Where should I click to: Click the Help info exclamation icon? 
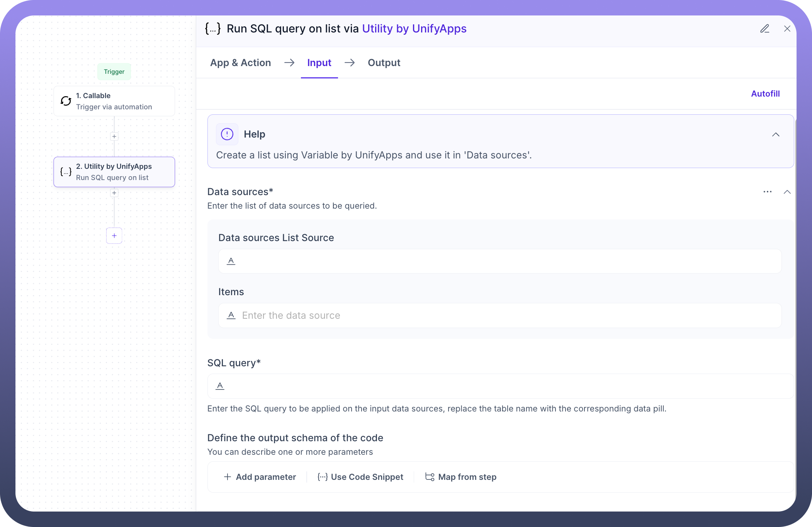pyautogui.click(x=227, y=134)
